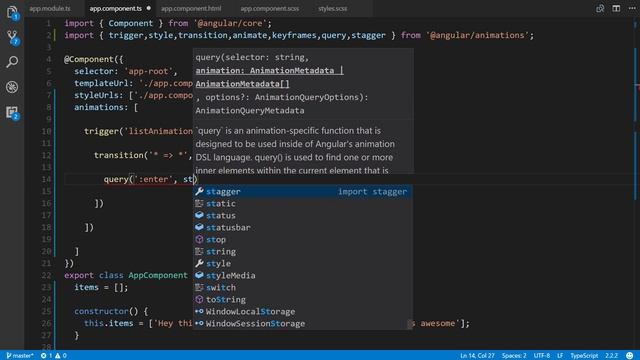Select the switch suggestion
This screenshot has width=640, height=360.
(x=302, y=287)
